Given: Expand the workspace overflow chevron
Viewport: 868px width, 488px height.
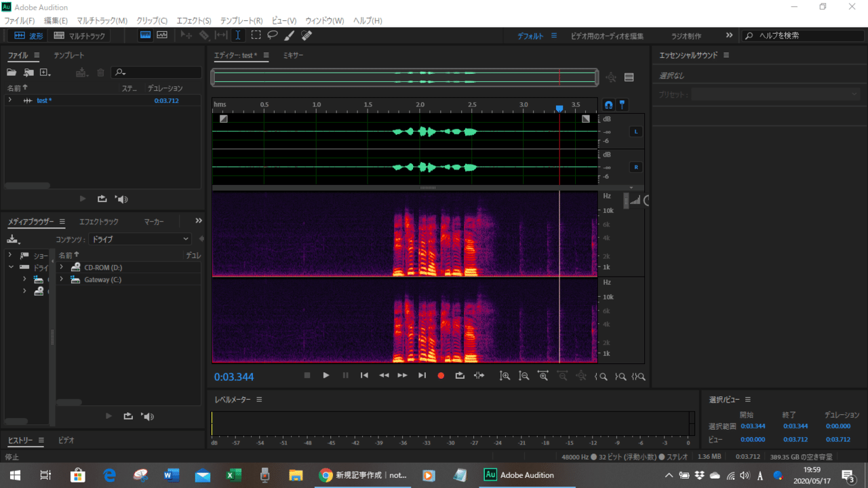Looking at the screenshot, I should tap(729, 35).
